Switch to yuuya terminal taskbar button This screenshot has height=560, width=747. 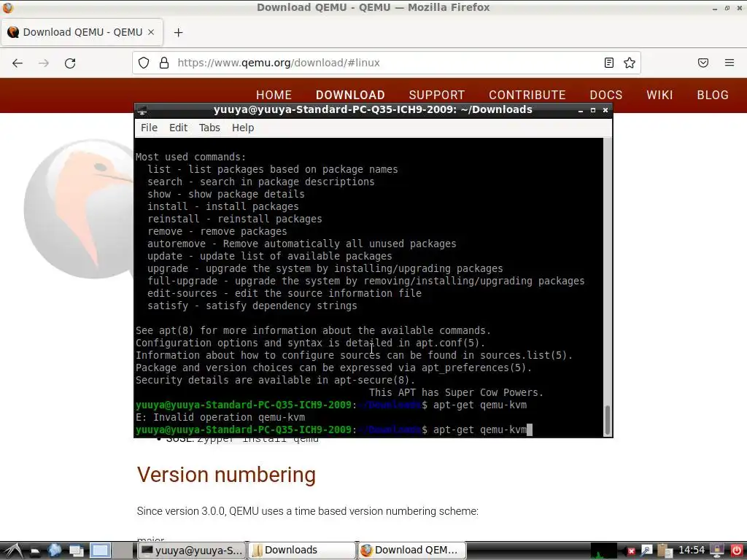(x=193, y=551)
